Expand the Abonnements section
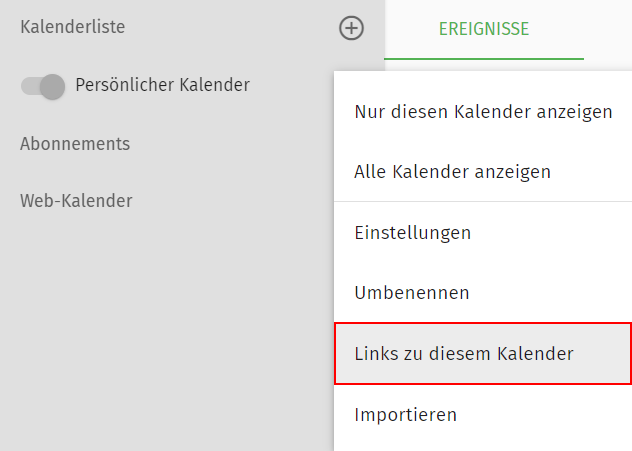 (75, 144)
